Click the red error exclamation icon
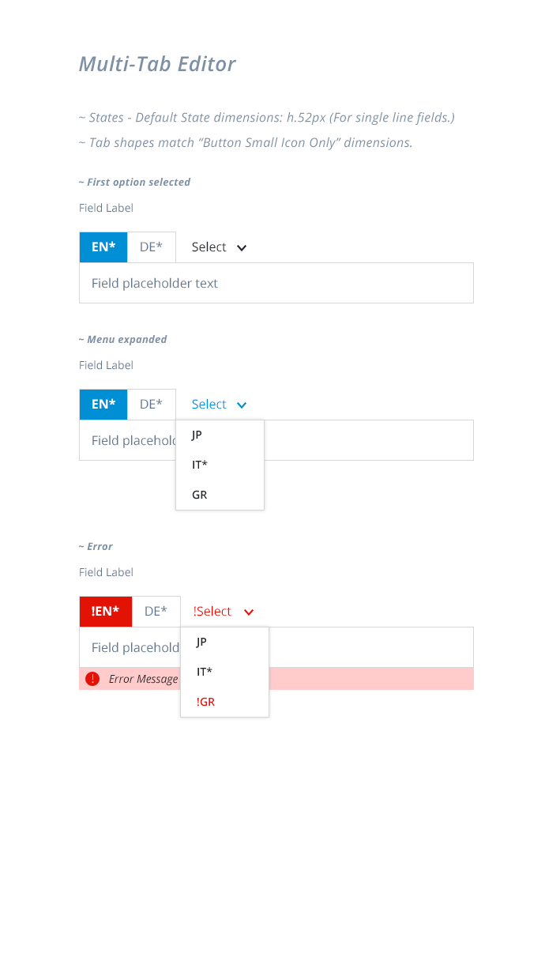Image resolution: width=560 pixels, height=976 pixels. pos(92,678)
